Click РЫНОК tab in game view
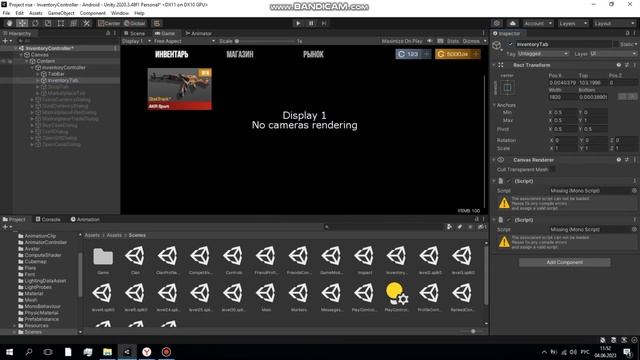This screenshot has width=640, height=360. pos(313,54)
